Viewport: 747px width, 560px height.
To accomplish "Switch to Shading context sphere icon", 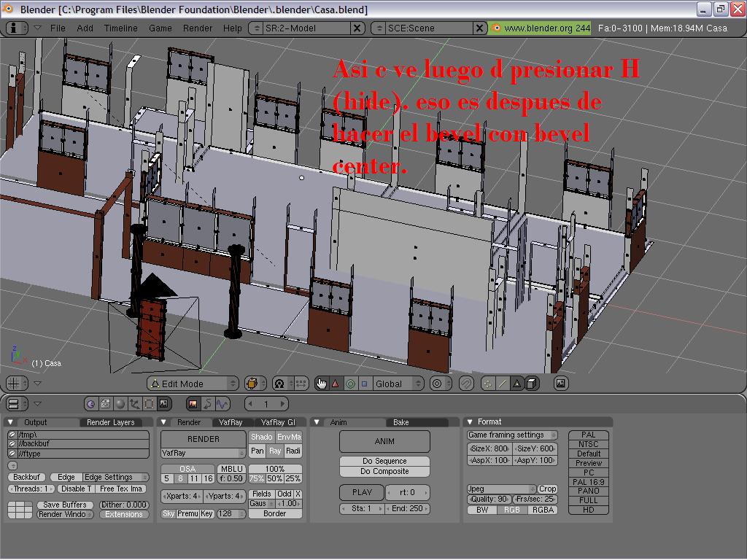I will (120, 404).
